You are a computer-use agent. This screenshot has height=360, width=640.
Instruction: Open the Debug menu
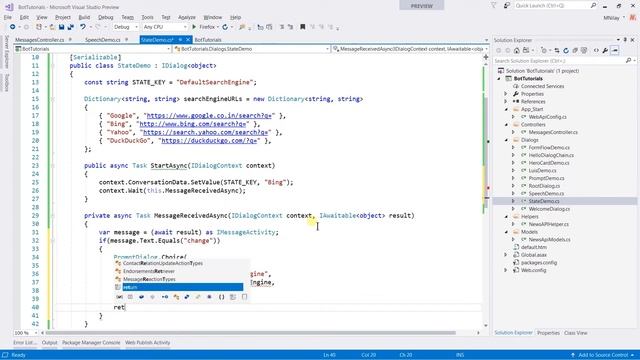106,17
